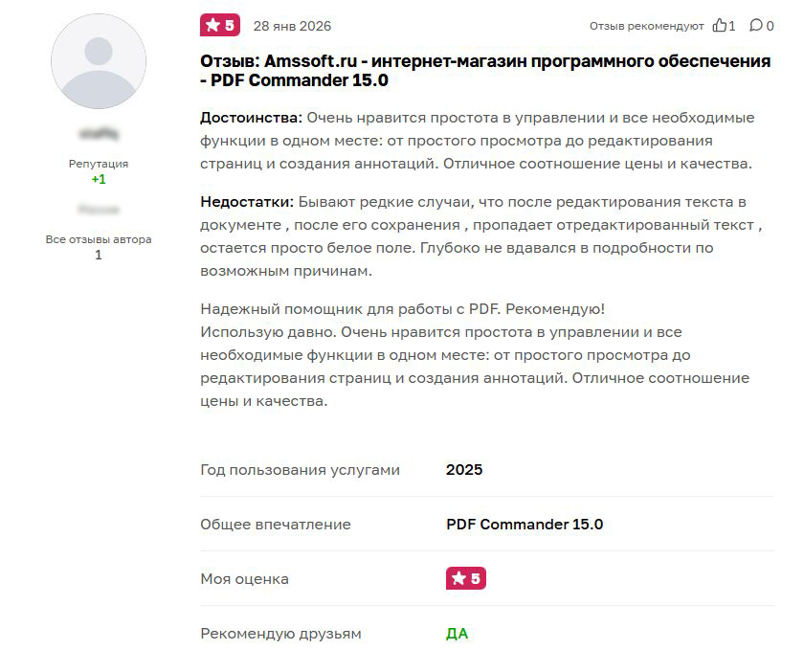The image size is (804, 672).
Task: Click the thumbs-up recommend icon
Action: click(x=720, y=26)
